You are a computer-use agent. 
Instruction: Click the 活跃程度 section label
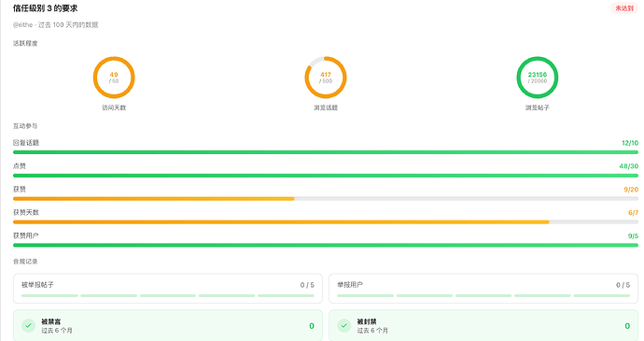[25, 43]
